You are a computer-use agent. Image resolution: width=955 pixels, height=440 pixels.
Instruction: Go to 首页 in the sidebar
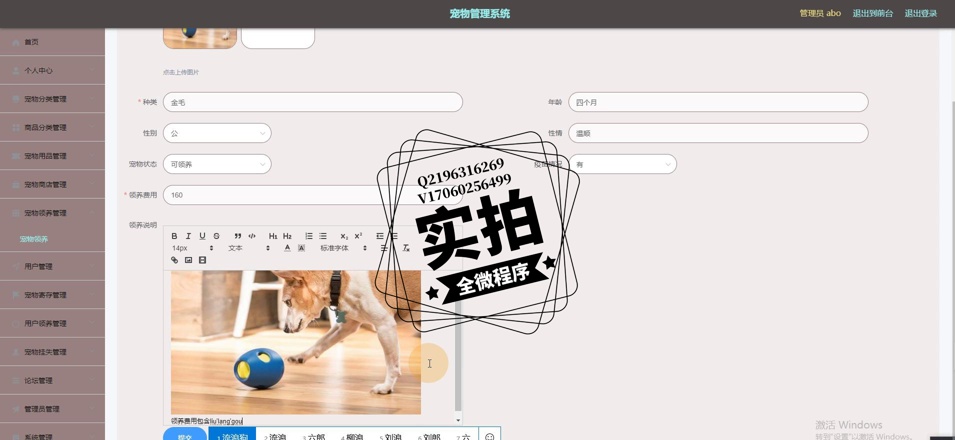(x=52, y=42)
